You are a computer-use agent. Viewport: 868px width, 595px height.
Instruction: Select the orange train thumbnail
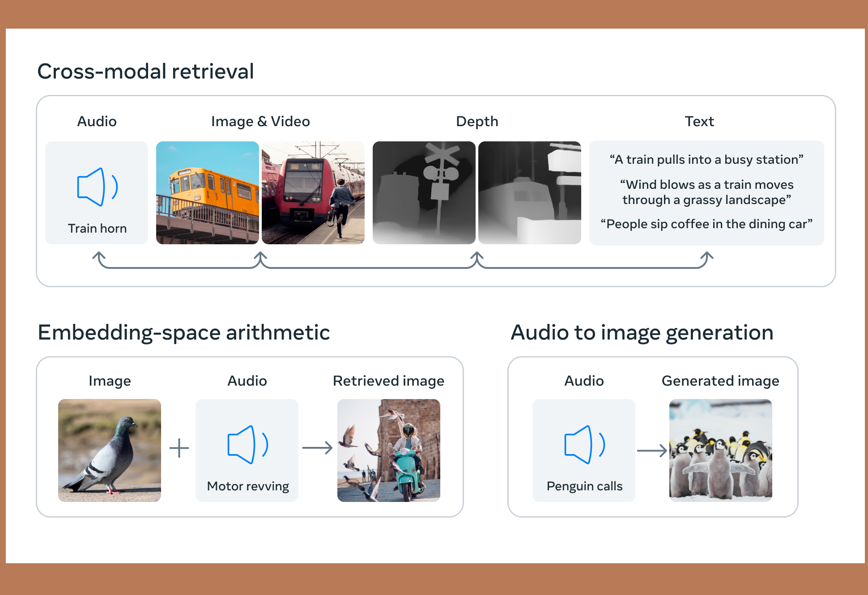point(208,193)
